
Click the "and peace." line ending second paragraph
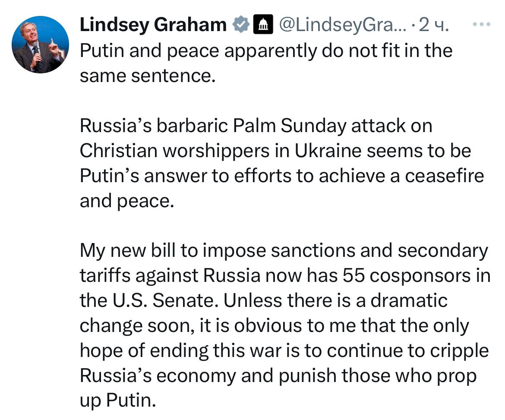[x=126, y=201]
